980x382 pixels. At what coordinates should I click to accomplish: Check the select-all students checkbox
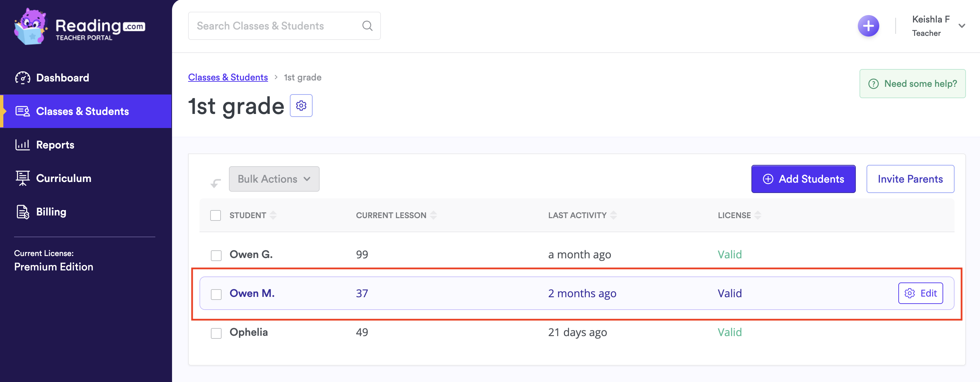pos(216,215)
